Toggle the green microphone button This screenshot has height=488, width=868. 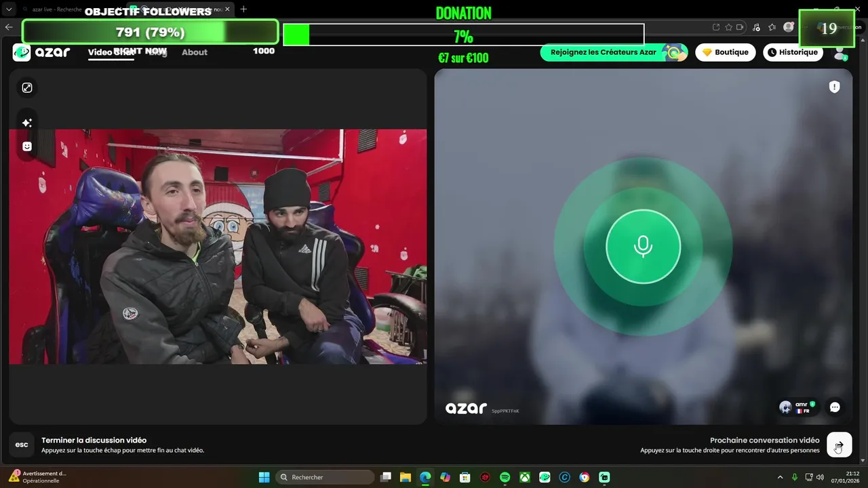click(x=643, y=246)
